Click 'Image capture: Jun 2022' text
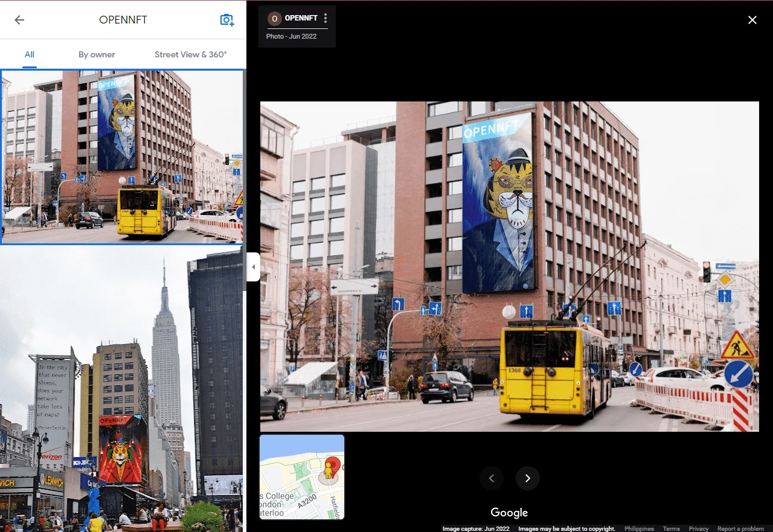Image resolution: width=773 pixels, height=532 pixels. click(x=476, y=528)
